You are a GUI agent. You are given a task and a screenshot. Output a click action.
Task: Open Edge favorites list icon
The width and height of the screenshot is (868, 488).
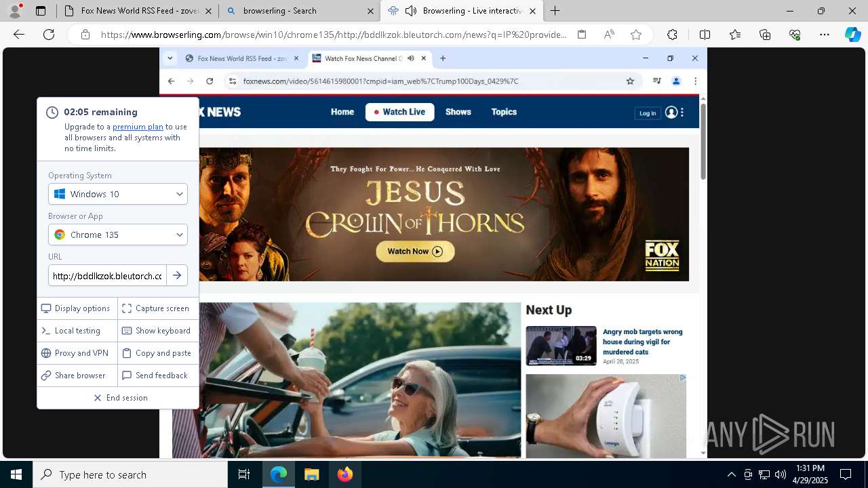[735, 35]
